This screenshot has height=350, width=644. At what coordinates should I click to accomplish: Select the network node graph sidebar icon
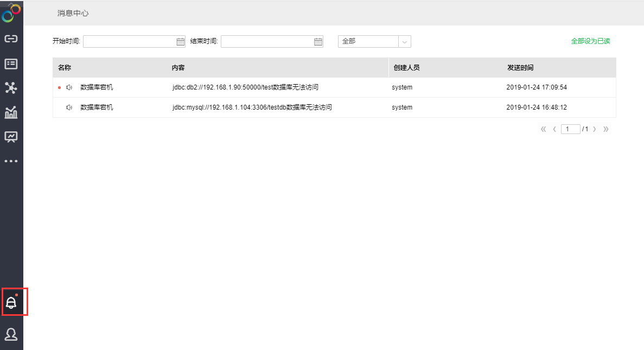pos(11,87)
